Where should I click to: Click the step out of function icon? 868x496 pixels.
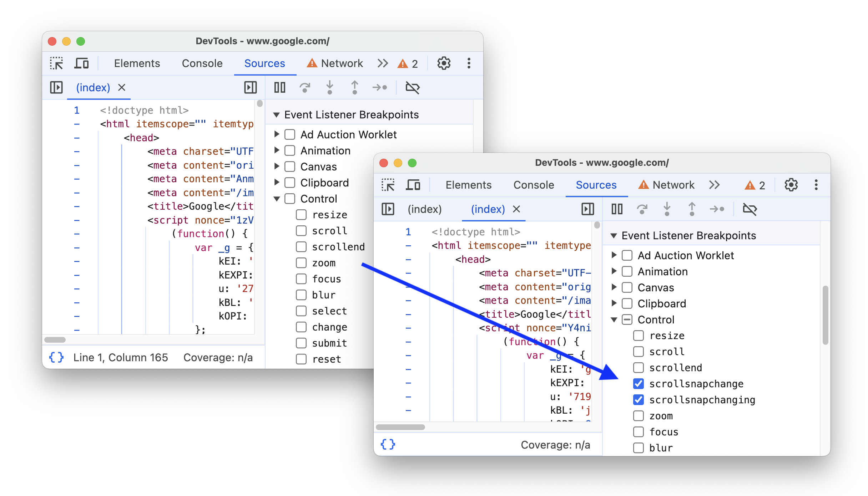[354, 88]
